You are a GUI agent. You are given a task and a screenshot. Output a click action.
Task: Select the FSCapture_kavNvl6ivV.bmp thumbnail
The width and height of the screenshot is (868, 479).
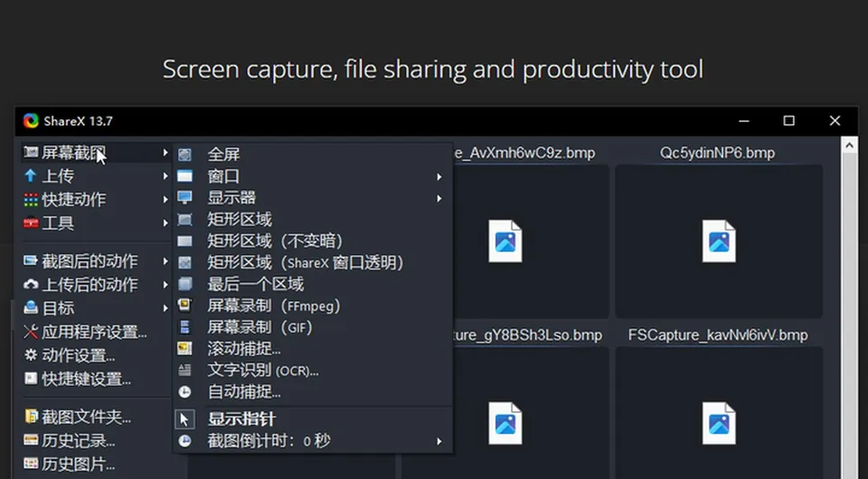pyautogui.click(x=719, y=413)
